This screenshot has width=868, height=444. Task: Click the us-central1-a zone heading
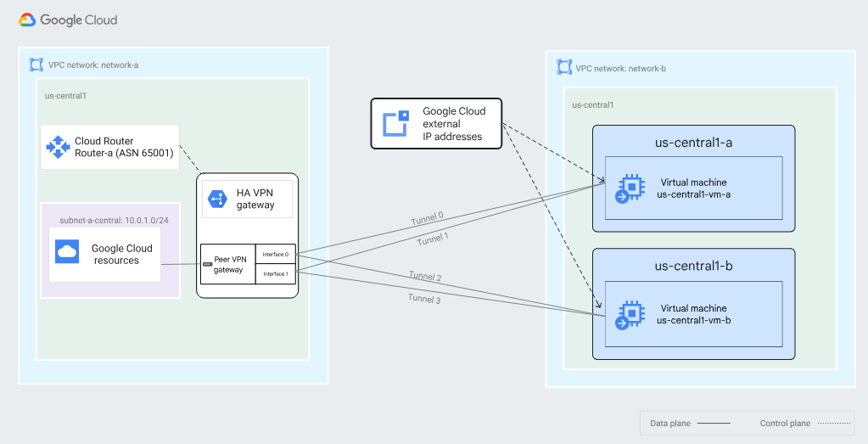point(693,143)
